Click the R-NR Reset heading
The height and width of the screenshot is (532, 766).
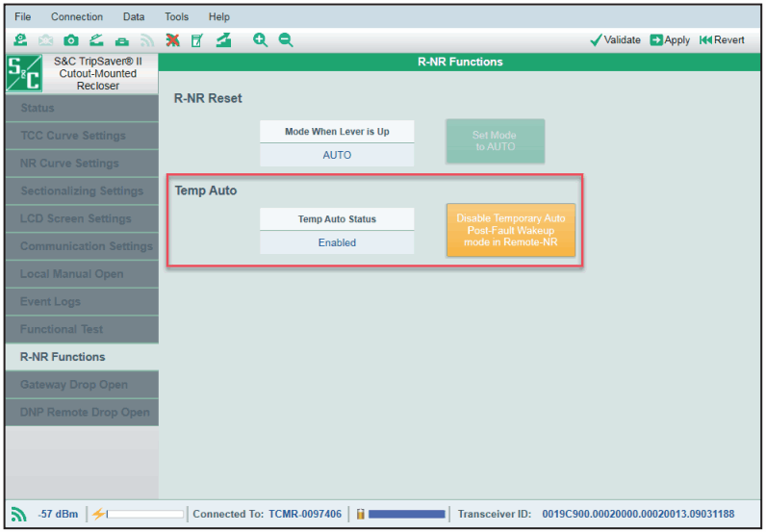coord(208,98)
